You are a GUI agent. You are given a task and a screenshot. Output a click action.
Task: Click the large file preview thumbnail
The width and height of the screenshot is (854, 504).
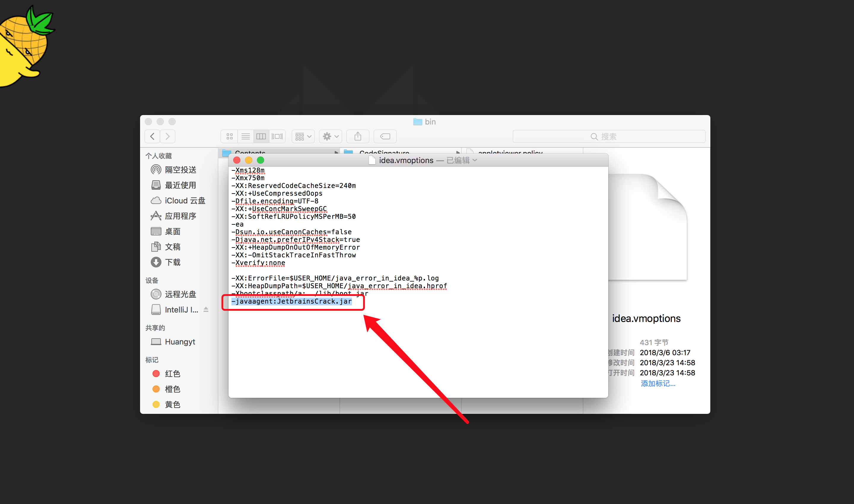[x=647, y=227]
